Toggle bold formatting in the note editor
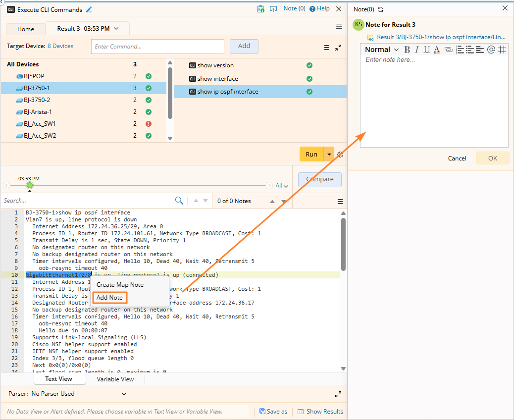The width and height of the screenshot is (514, 420). coord(407,50)
